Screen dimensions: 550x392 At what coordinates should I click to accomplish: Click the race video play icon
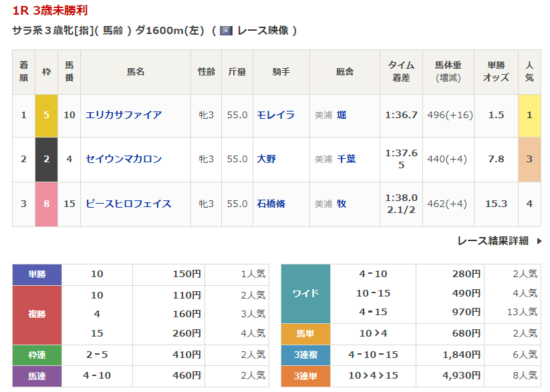[226, 31]
